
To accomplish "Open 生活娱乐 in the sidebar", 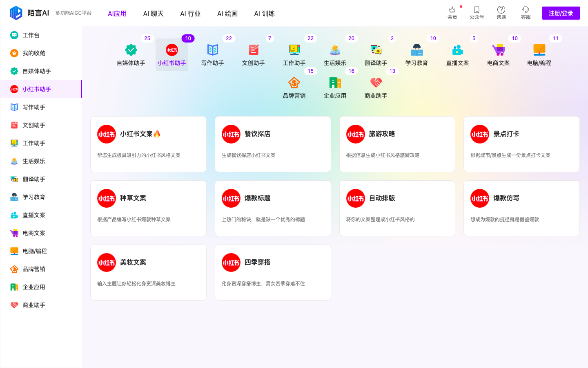I will (x=41, y=161).
